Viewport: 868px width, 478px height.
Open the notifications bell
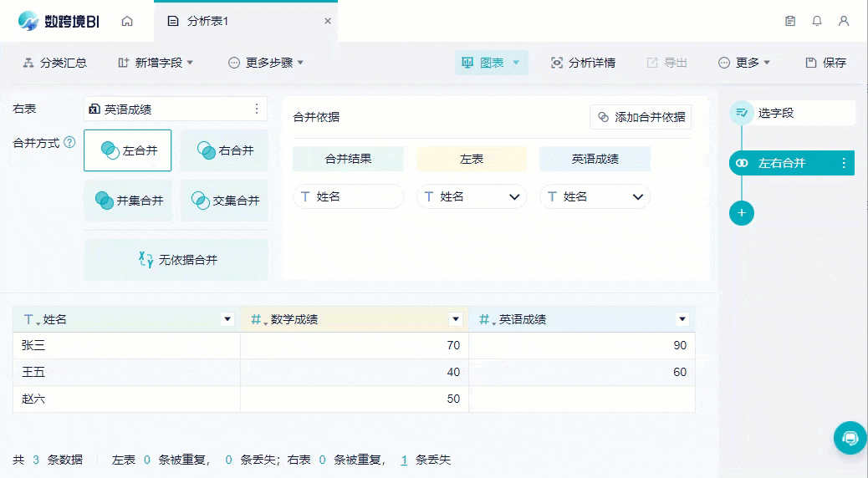816,21
